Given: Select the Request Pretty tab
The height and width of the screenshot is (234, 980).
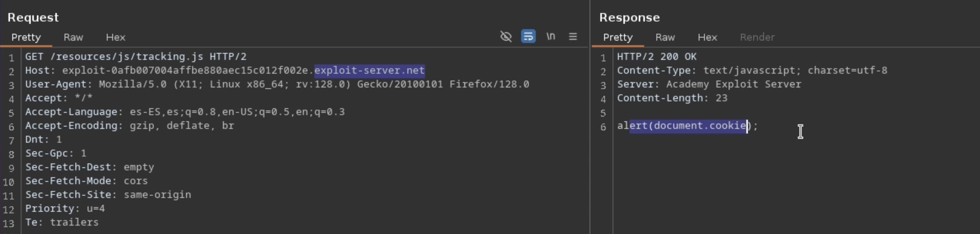Looking at the screenshot, I should pos(26,37).
